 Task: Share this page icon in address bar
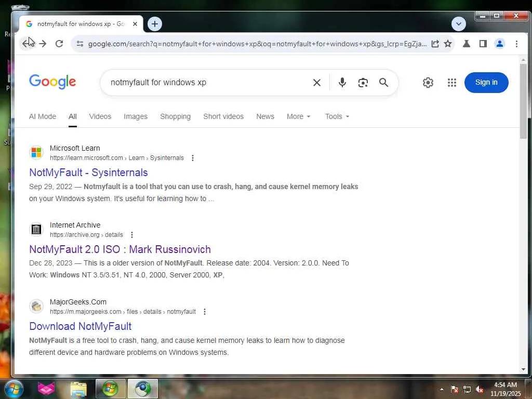(x=435, y=44)
